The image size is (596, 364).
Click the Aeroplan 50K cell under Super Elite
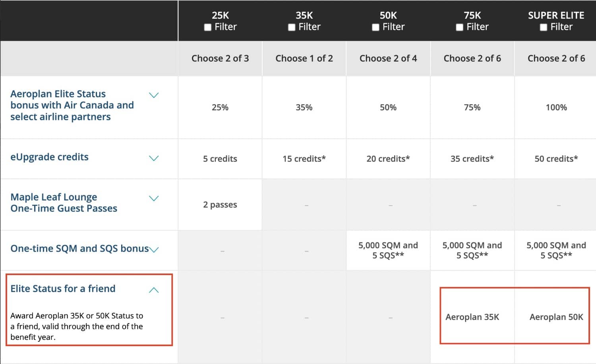click(556, 317)
